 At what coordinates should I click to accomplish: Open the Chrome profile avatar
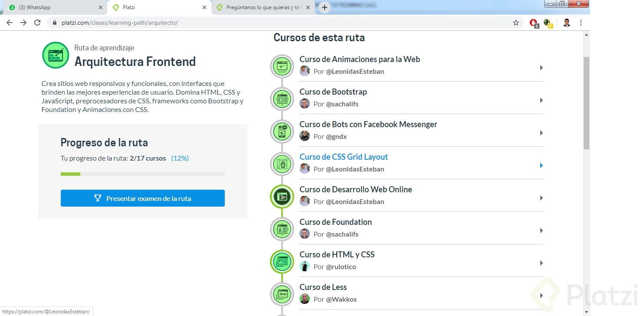coord(567,23)
